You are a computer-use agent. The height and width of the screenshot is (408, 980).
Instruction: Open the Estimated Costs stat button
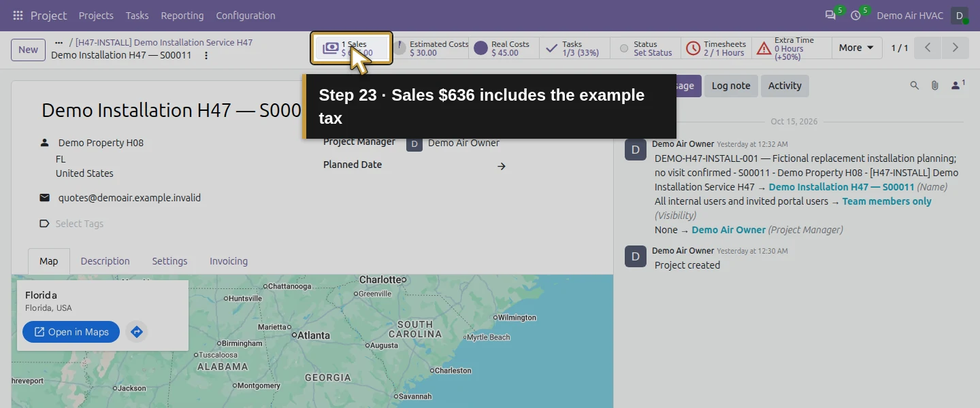tap(431, 48)
